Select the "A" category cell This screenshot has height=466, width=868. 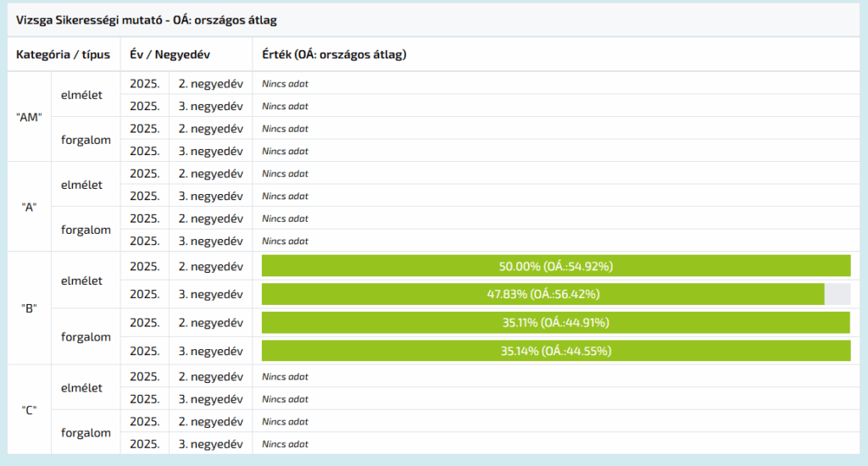[29, 207]
